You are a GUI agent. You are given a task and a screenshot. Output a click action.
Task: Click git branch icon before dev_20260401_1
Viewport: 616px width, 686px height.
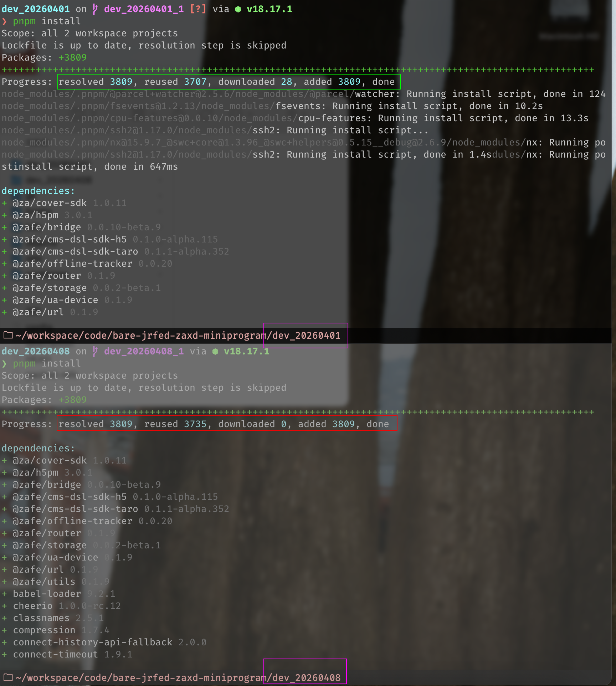coord(95,9)
